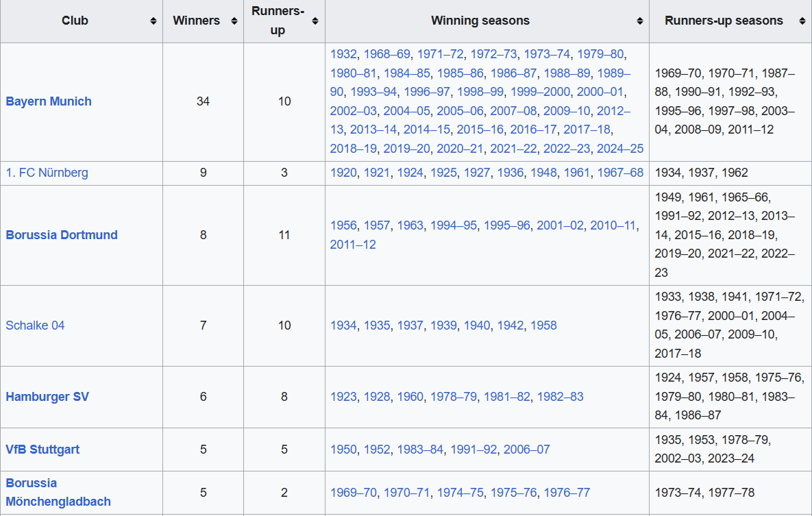The image size is (812, 516).
Task: Open Borussia Mönchengladbach club link
Action: tap(58, 492)
